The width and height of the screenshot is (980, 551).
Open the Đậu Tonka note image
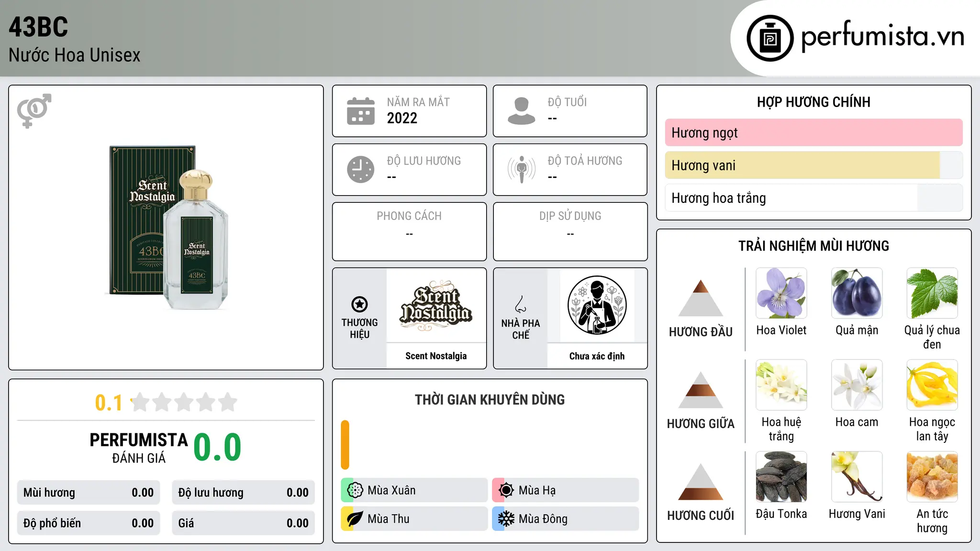point(781,477)
